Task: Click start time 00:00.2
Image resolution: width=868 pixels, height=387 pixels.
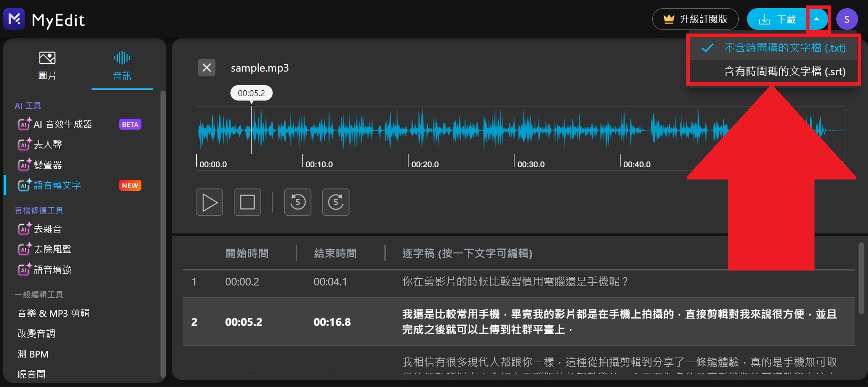Action: 242,282
